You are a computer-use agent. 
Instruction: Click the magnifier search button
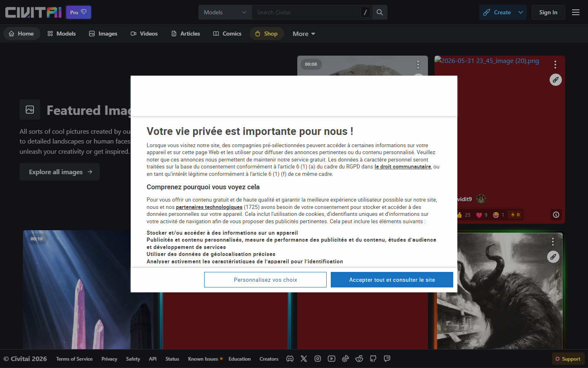(380, 12)
